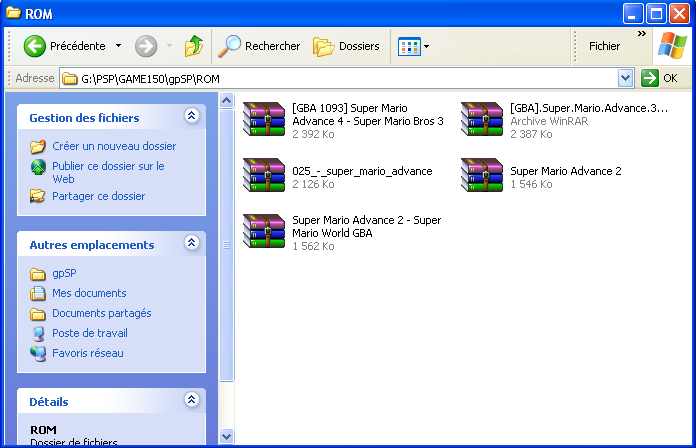Collapse the Autres emplacements panel
696x448 pixels.
tap(191, 243)
